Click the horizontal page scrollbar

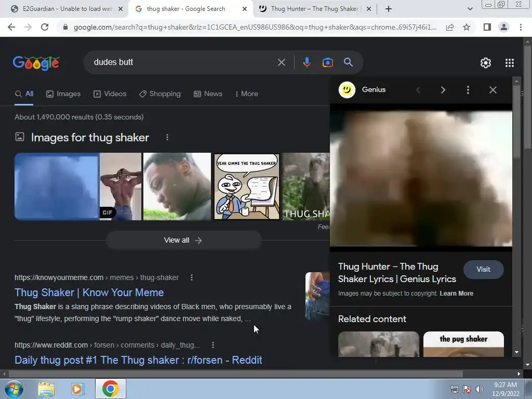(236, 374)
